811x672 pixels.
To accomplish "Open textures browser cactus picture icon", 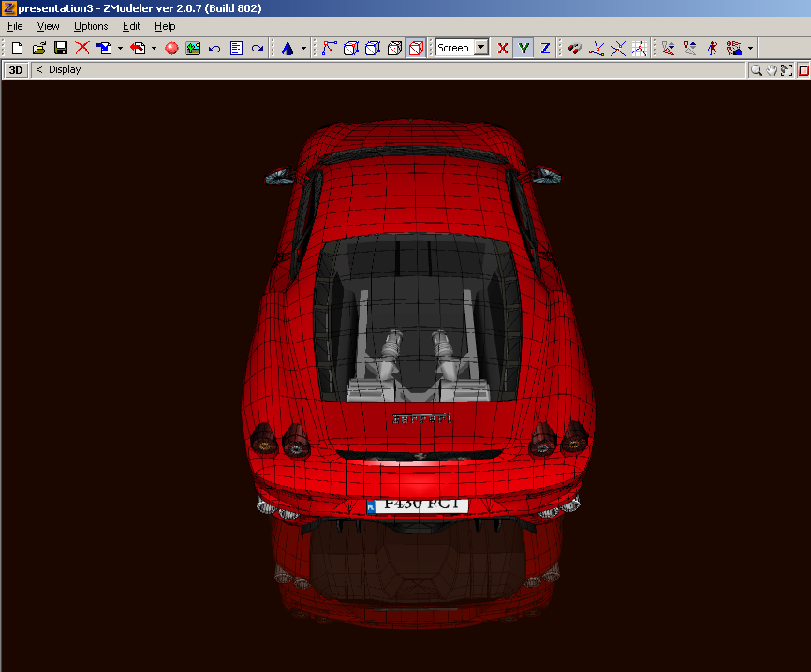I will (193, 48).
